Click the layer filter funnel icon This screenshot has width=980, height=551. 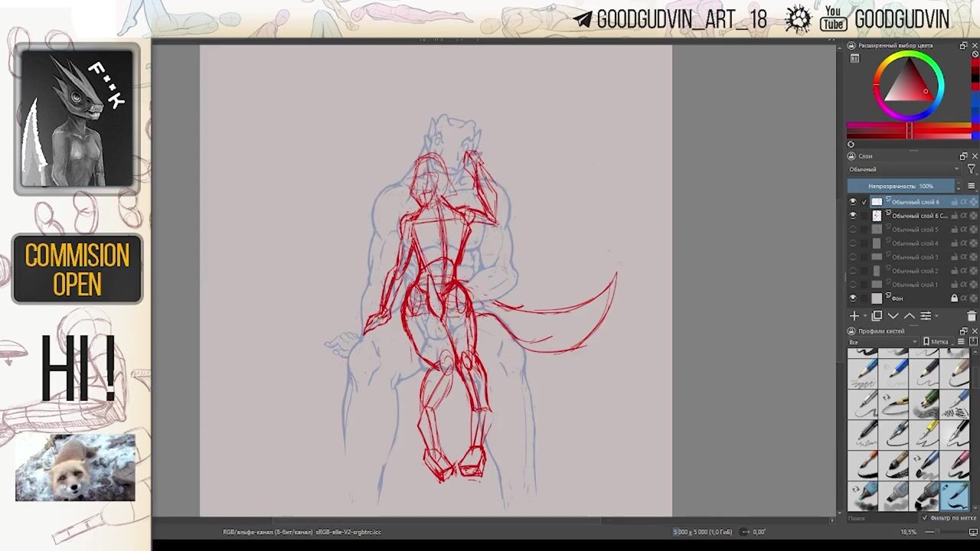(x=972, y=169)
